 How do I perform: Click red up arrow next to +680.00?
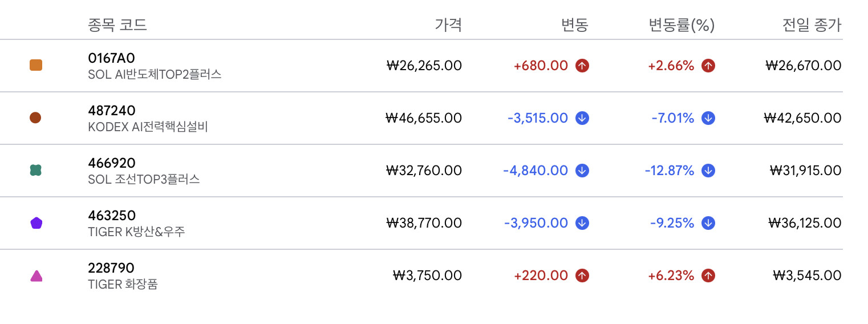pos(582,66)
